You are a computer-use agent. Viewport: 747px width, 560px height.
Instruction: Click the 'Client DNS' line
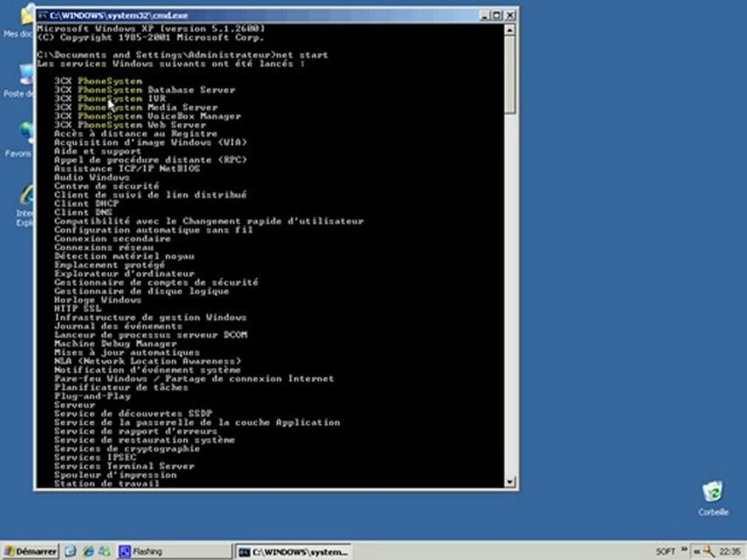click(x=83, y=212)
